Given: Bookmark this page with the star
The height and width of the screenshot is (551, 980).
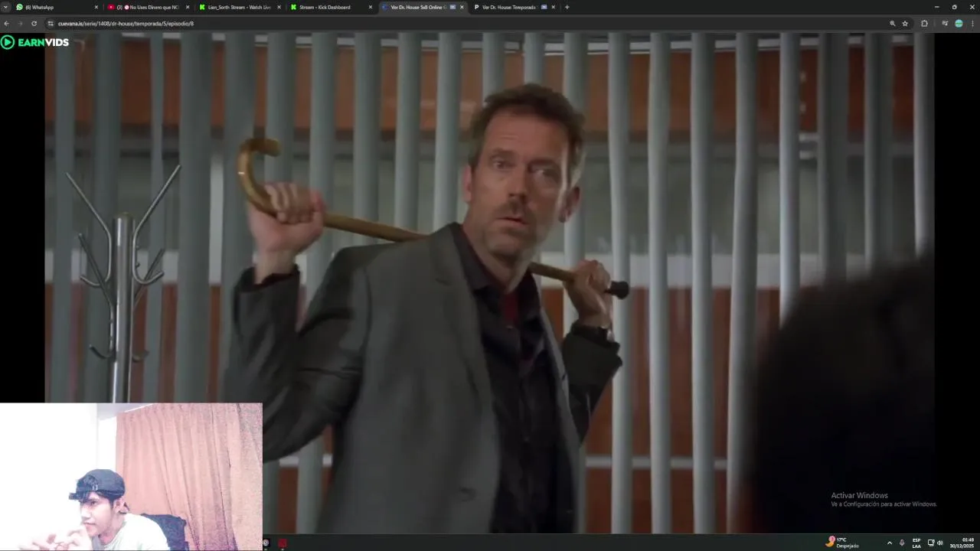Looking at the screenshot, I should pos(905,24).
